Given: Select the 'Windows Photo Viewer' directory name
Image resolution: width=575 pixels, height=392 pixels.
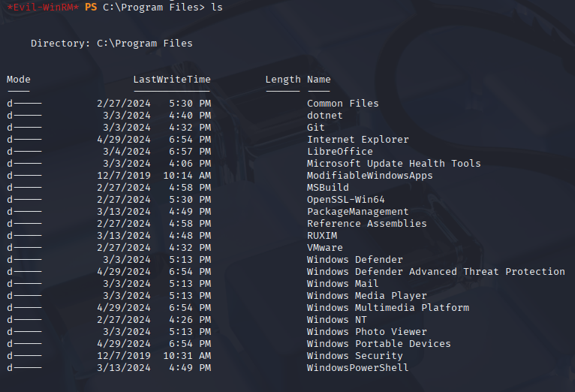Looking at the screenshot, I should [367, 332].
